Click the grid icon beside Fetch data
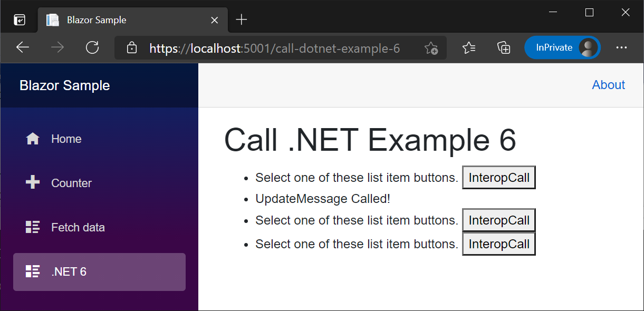This screenshot has width=644, height=311. coord(32,227)
